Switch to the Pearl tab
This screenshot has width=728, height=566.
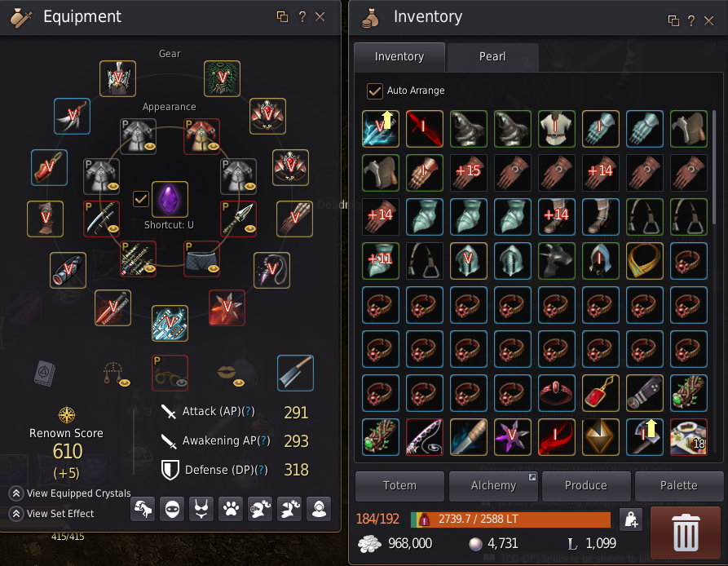492,56
